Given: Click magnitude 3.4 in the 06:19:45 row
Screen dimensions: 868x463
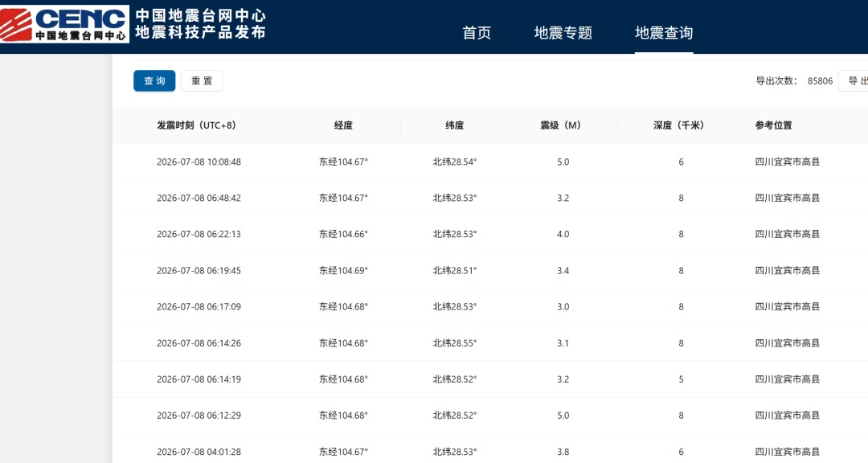Looking at the screenshot, I should (563, 270).
